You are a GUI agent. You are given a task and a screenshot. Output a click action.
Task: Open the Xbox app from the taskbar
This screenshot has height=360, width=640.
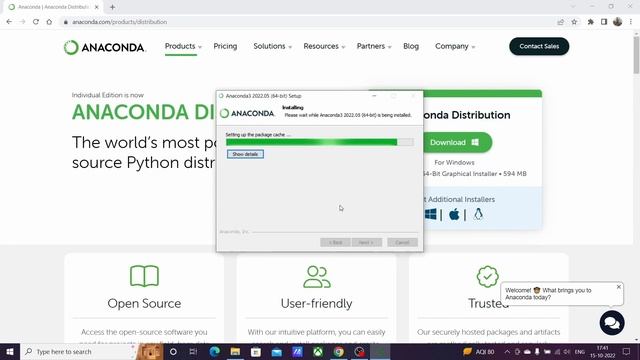coord(318,352)
